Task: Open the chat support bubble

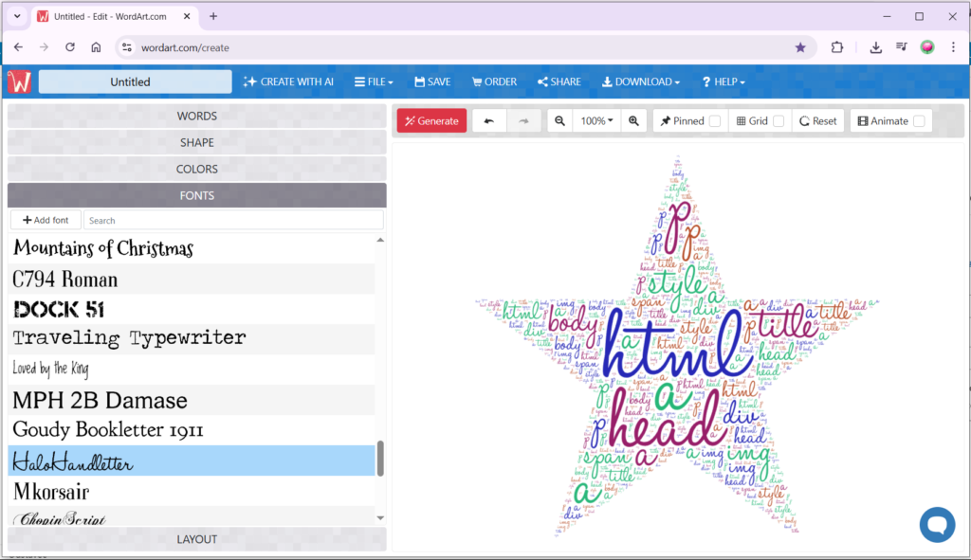Action: click(x=937, y=524)
